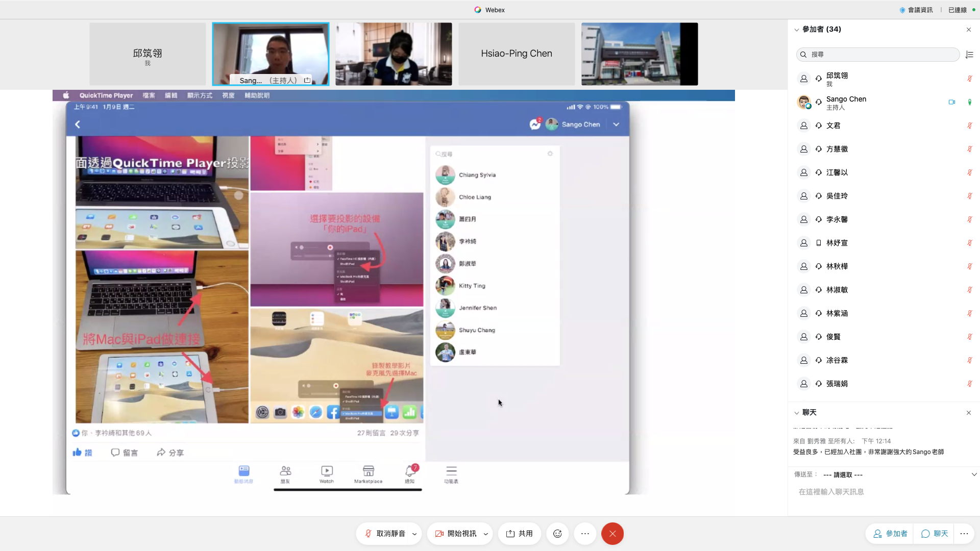Unmute with the 取消靜音 button
The height and width of the screenshot is (551, 980).
tap(385, 534)
